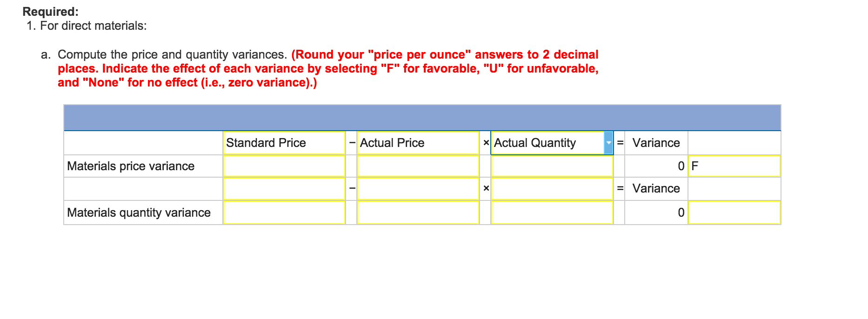The width and height of the screenshot is (868, 319).
Task: Select the first empty cell in quantity variance formula row
Action: (x=284, y=188)
